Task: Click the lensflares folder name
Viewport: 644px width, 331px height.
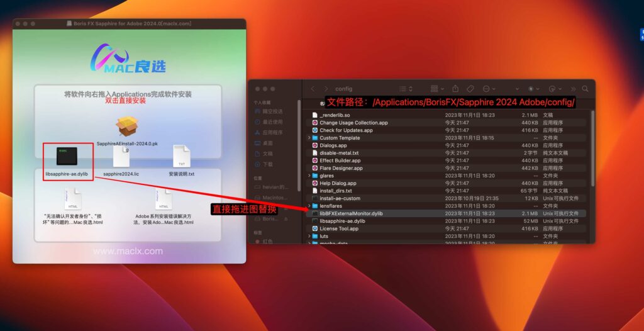Action: pyautogui.click(x=331, y=206)
